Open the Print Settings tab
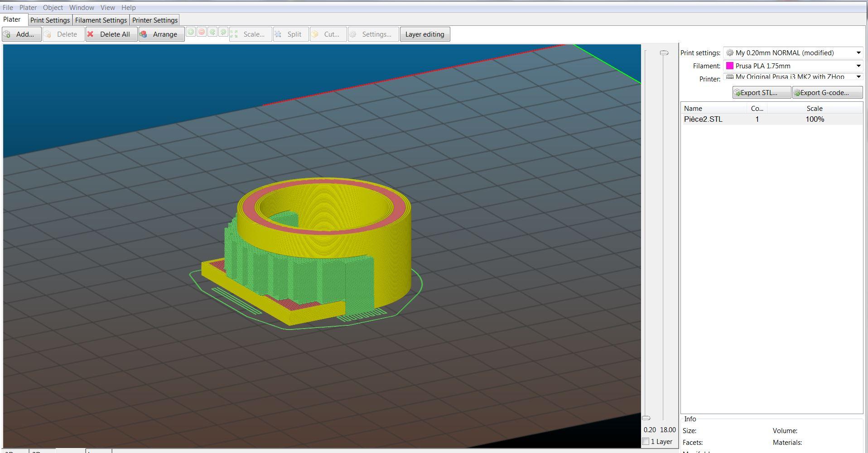The width and height of the screenshot is (868, 453). pyautogui.click(x=50, y=20)
